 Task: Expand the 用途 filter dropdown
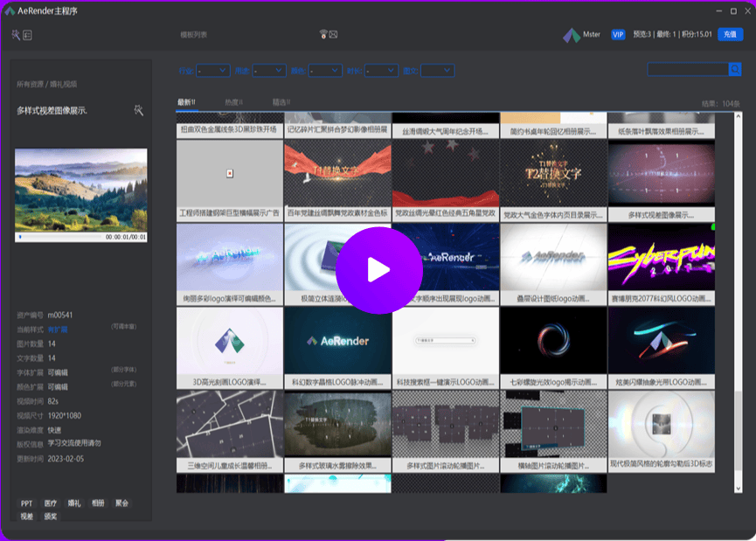(x=268, y=70)
